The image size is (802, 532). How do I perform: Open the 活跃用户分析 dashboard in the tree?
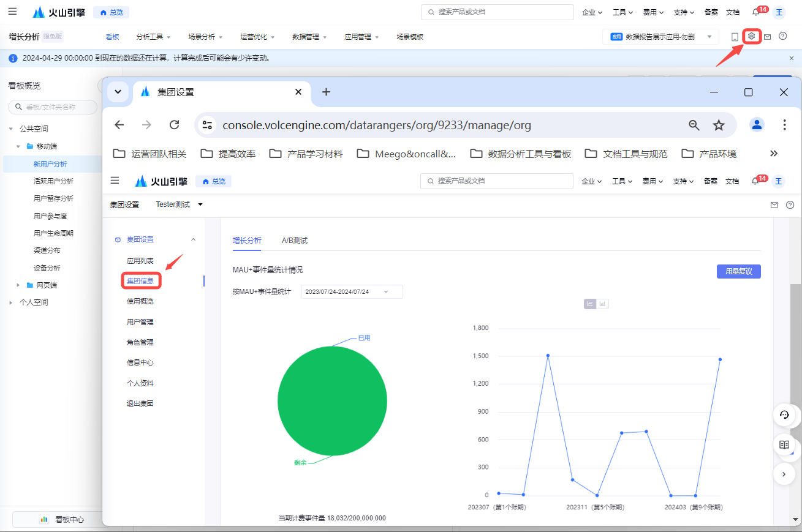[x=53, y=181]
